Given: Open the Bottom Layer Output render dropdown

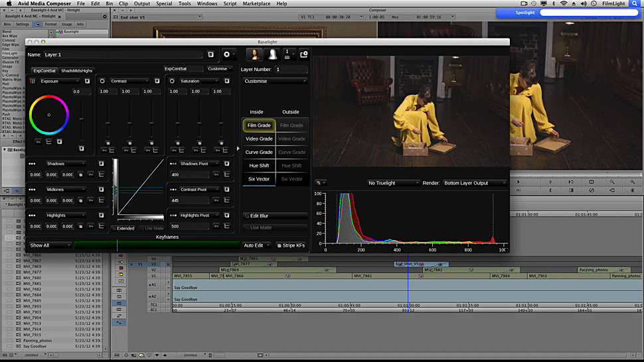Looking at the screenshot, I should 475,183.
